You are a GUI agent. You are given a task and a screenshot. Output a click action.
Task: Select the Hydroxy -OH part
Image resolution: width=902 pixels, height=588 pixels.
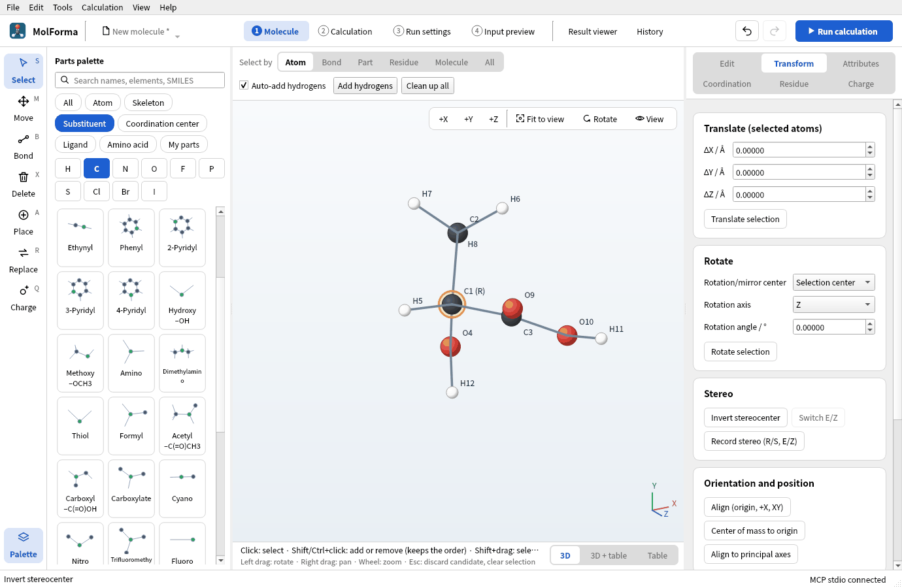182,301
